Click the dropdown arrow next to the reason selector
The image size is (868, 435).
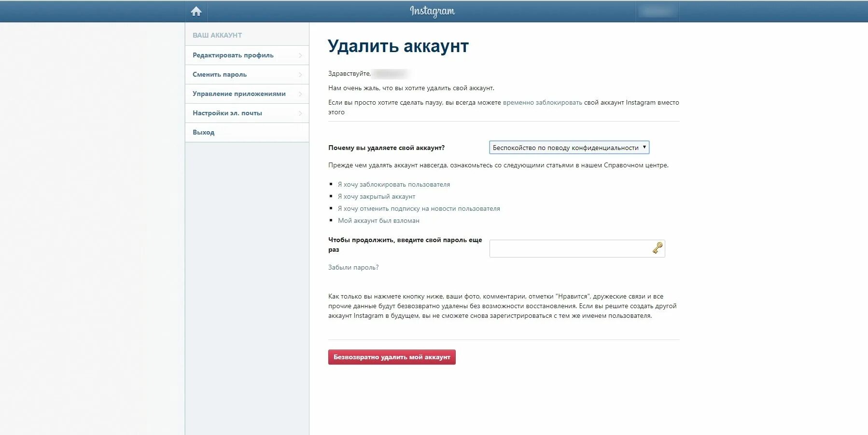pos(644,148)
